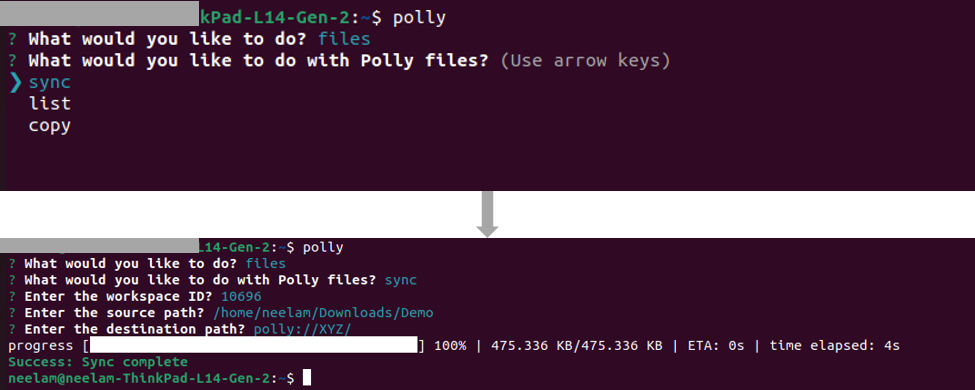Click the workspace ID value 10696
The width and height of the screenshot is (975, 390).
pos(241,297)
